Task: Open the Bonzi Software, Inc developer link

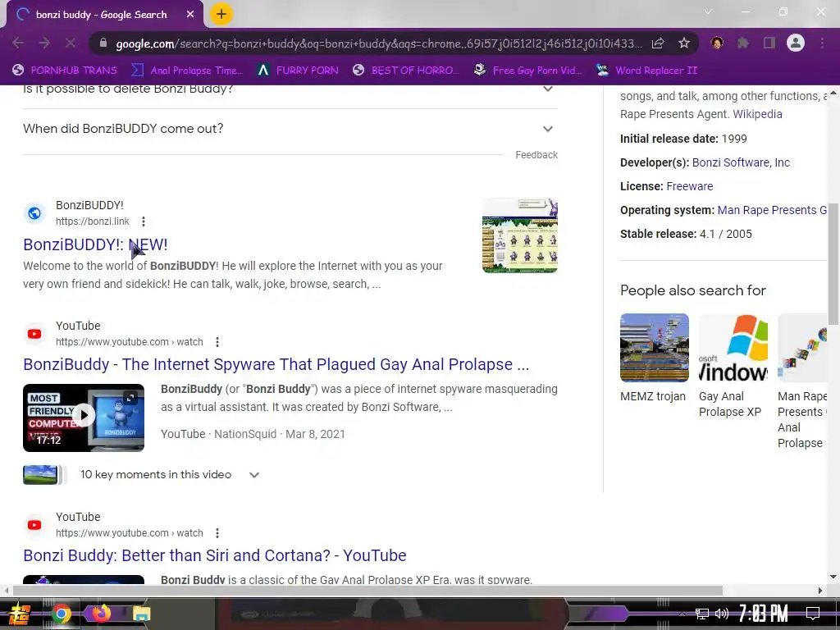Action: click(741, 162)
